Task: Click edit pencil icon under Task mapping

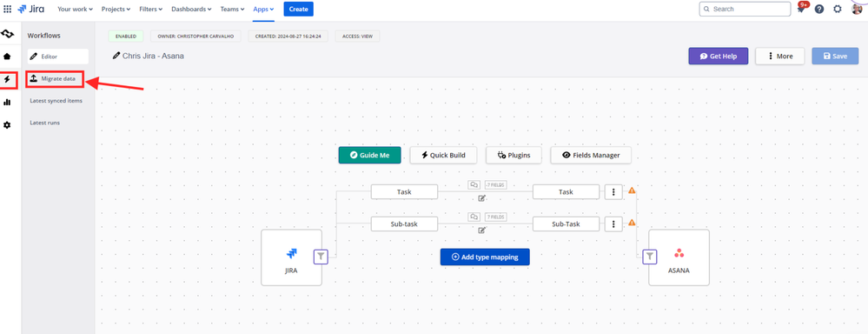Action: 481,198
